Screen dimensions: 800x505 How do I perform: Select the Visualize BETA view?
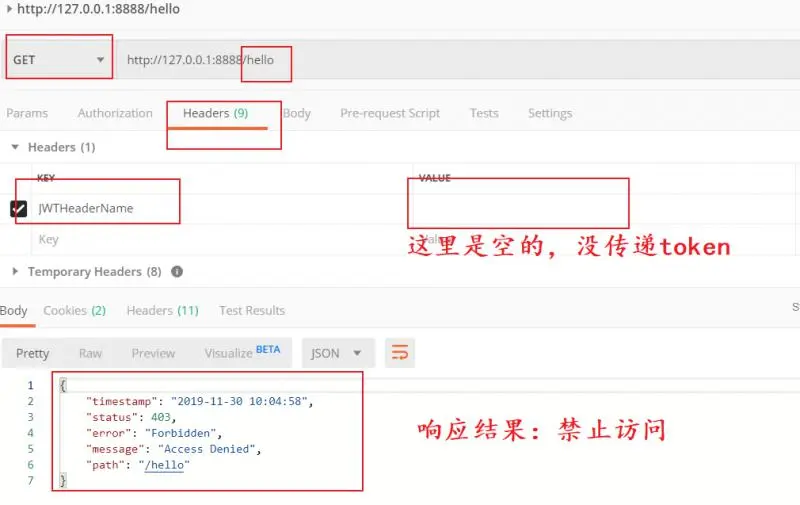[242, 352]
